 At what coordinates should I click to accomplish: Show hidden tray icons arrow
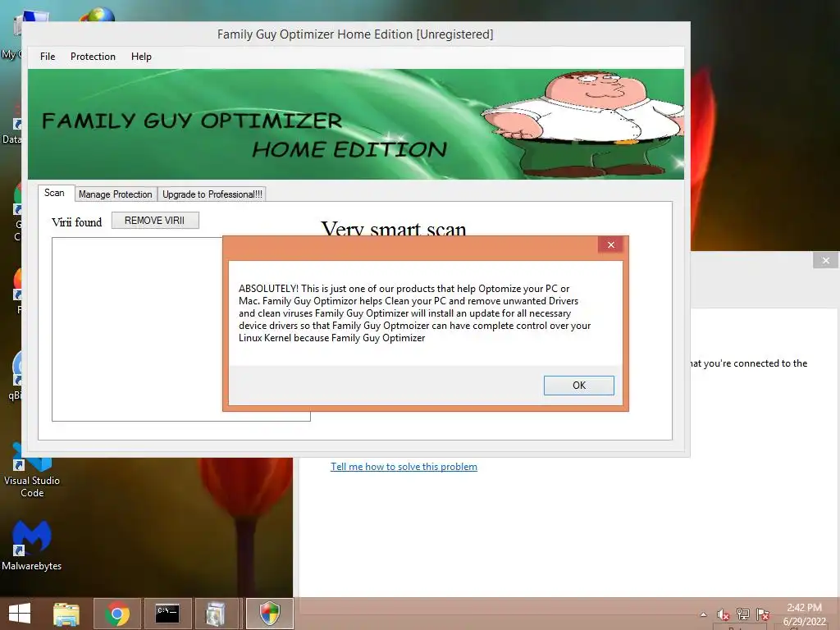point(703,614)
